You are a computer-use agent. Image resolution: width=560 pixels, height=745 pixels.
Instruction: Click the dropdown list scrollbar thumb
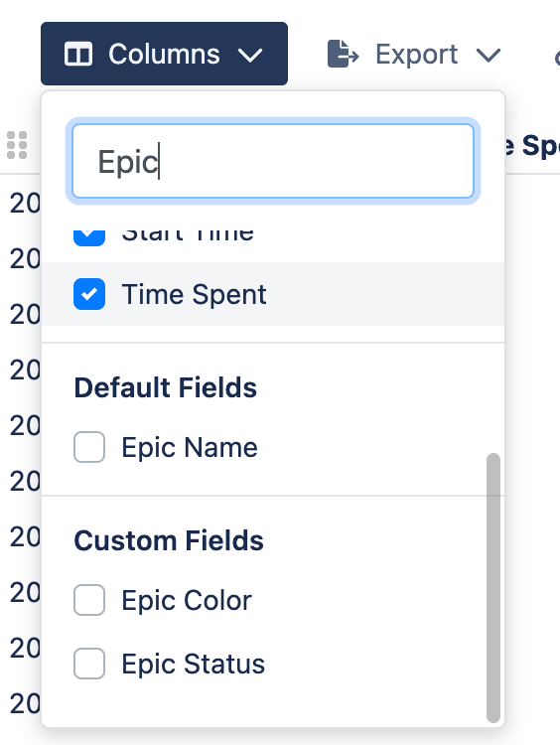[493, 588]
